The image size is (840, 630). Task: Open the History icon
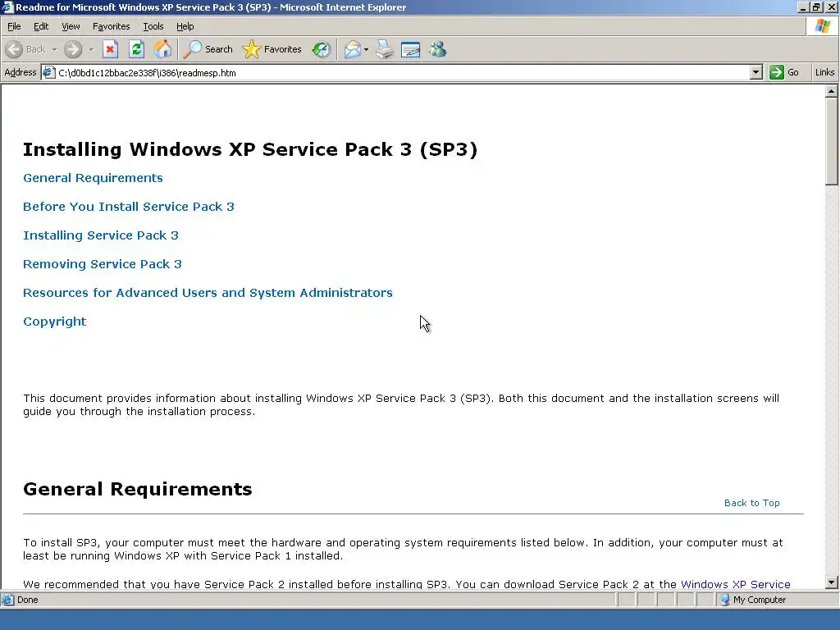coord(322,49)
